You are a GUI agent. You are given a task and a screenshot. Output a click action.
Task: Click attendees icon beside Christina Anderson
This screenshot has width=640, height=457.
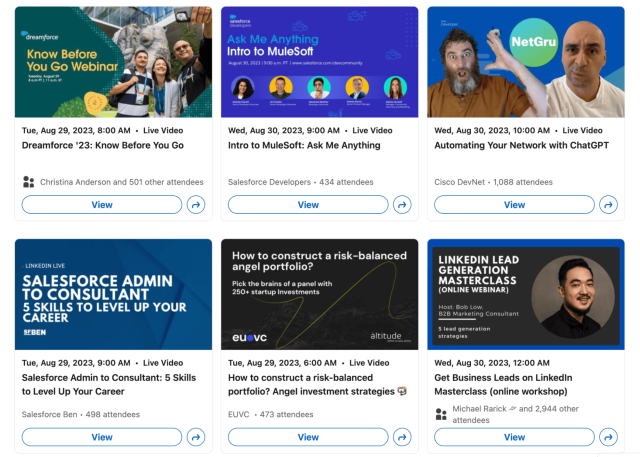pos(29,182)
